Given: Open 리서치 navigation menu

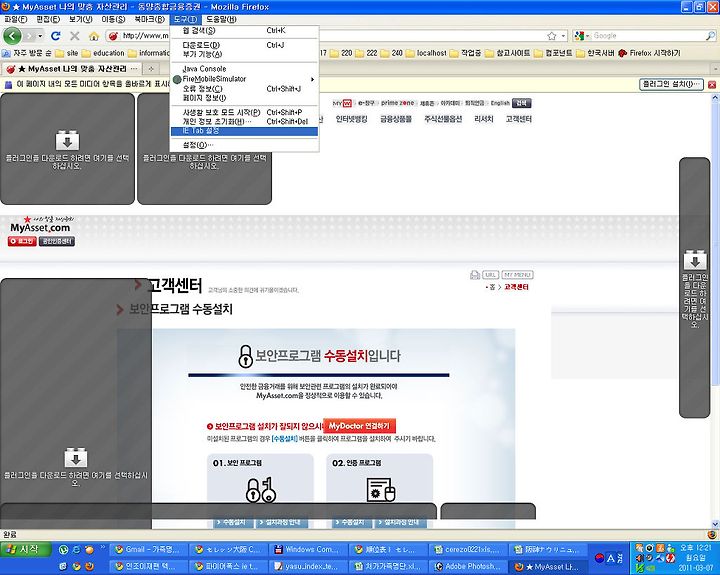Looking at the screenshot, I should tap(484, 119).
